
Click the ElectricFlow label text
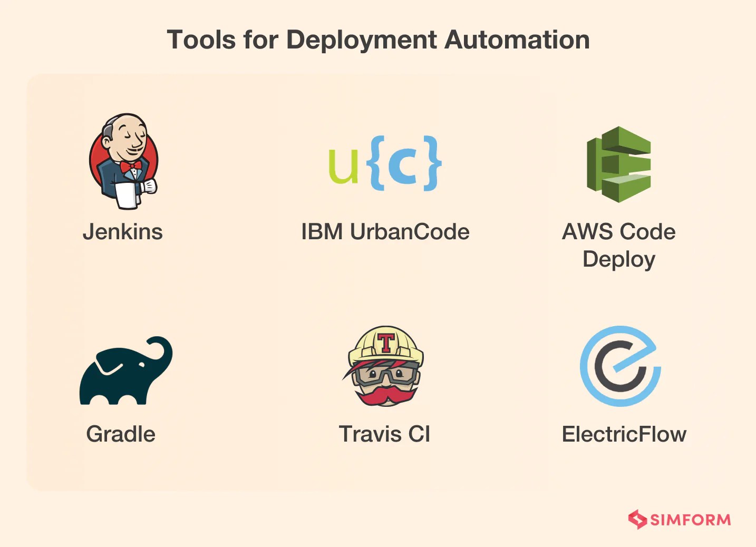point(625,434)
